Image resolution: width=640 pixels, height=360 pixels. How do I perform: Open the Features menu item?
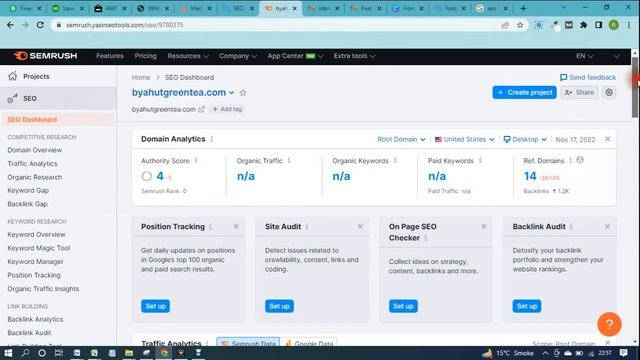[x=110, y=56]
